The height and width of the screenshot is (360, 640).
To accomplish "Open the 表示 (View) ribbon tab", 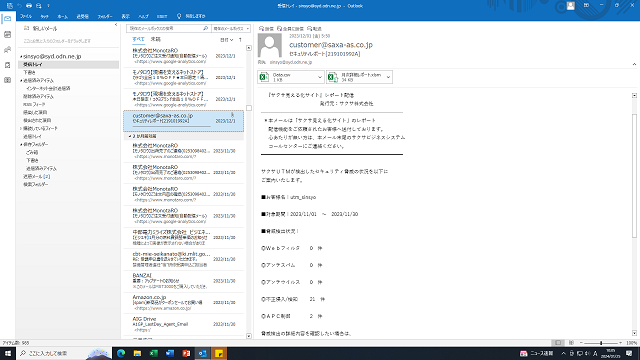I will point(125,16).
